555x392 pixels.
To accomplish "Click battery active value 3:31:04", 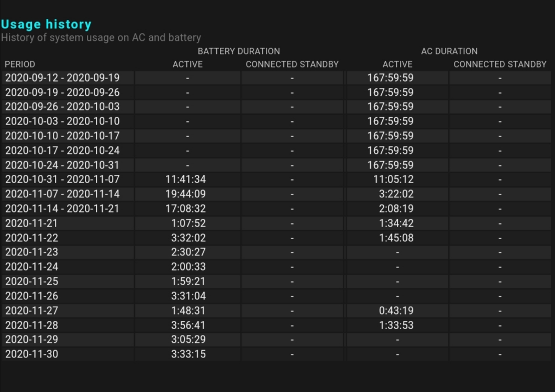I will click(188, 296).
